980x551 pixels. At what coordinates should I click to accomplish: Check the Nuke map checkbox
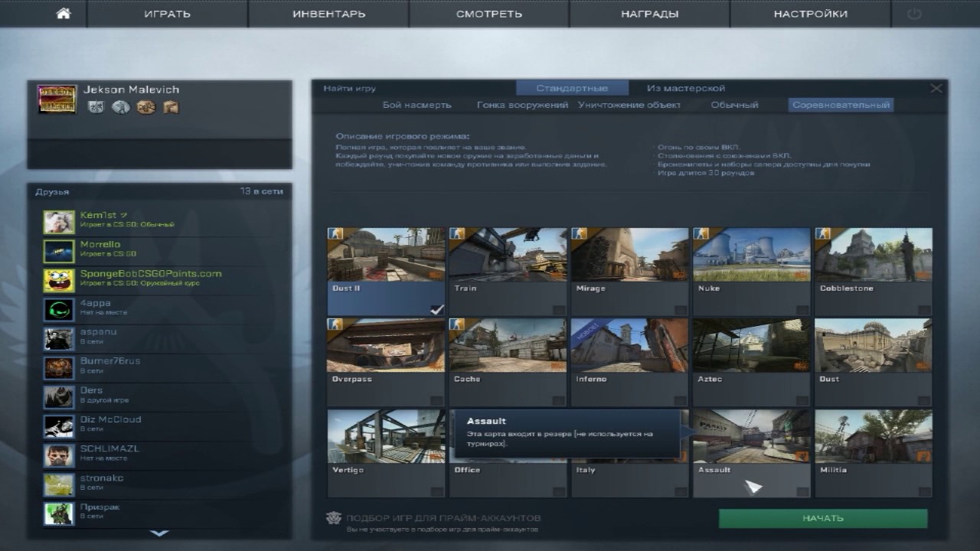tap(802, 310)
